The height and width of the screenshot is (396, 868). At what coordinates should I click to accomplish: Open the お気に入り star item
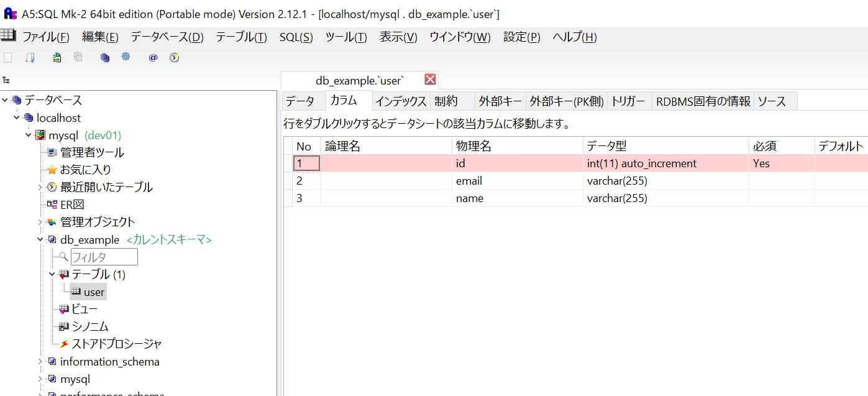[85, 170]
